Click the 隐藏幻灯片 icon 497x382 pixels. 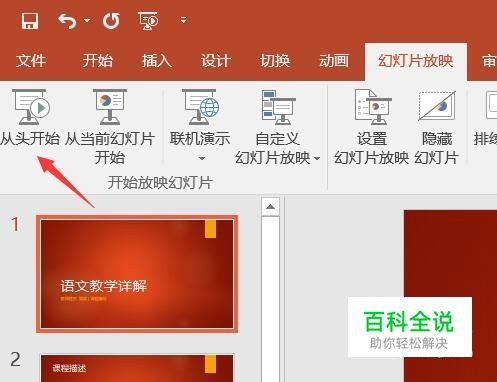(x=437, y=106)
